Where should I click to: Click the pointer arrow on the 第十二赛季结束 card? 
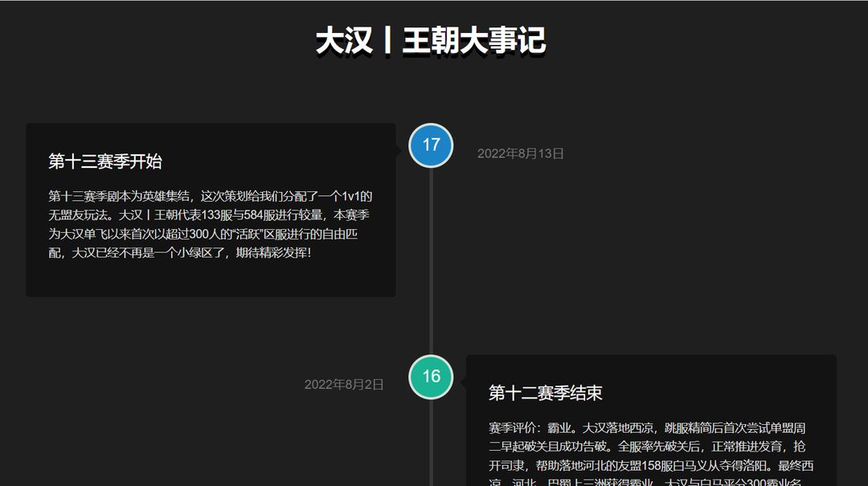463,382
